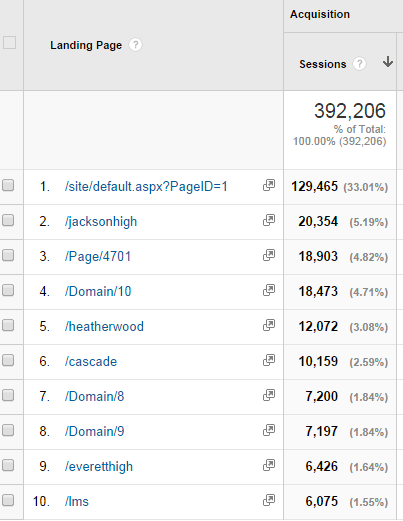Open /lms external link icon
The image size is (403, 521).
click(x=269, y=500)
